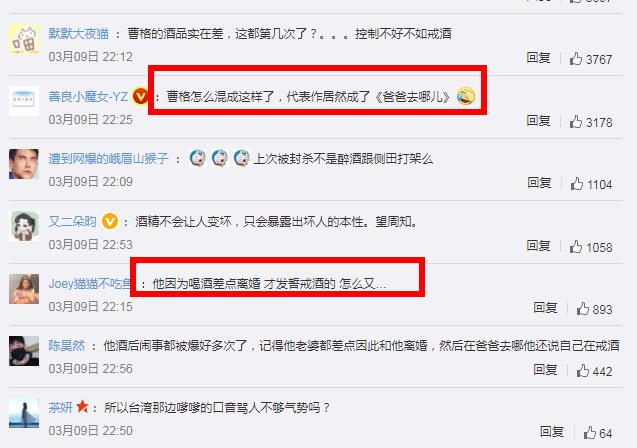
Task: Like Joey猫猫不吃鱼's comment with 893 likes
Action: [x=583, y=309]
